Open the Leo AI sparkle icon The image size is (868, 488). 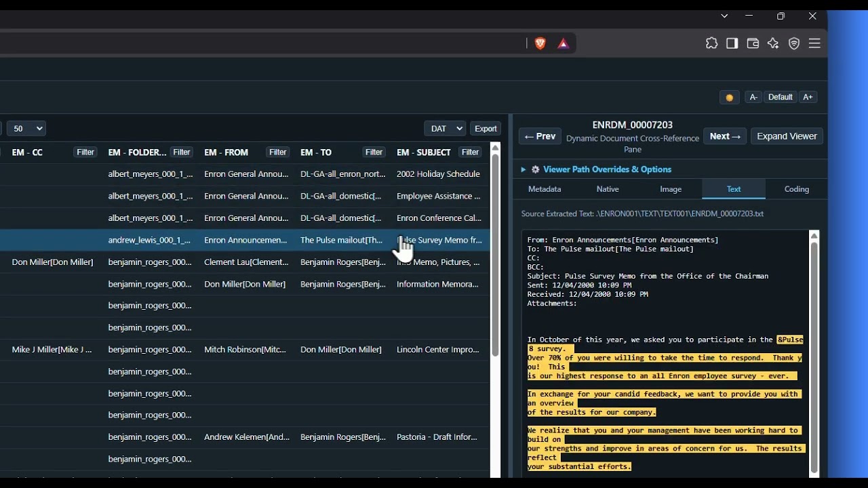773,43
